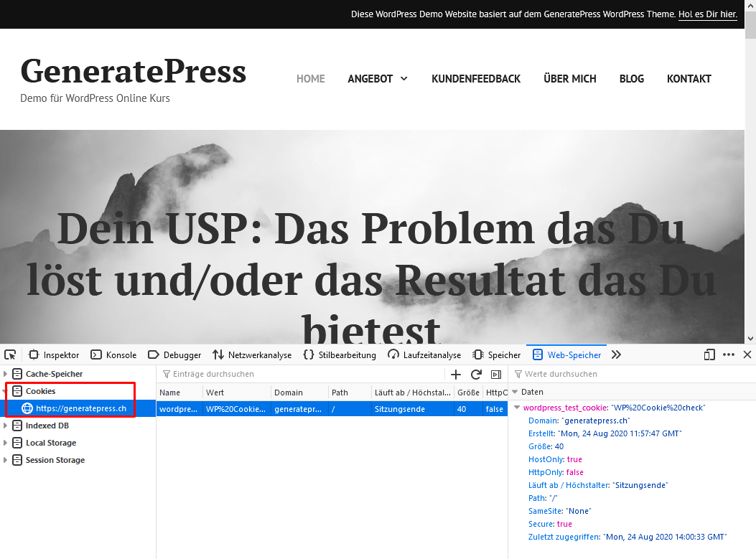This screenshot has height=559, width=756.
Task: Select Session Storage tree item
Action: pyautogui.click(x=55, y=460)
